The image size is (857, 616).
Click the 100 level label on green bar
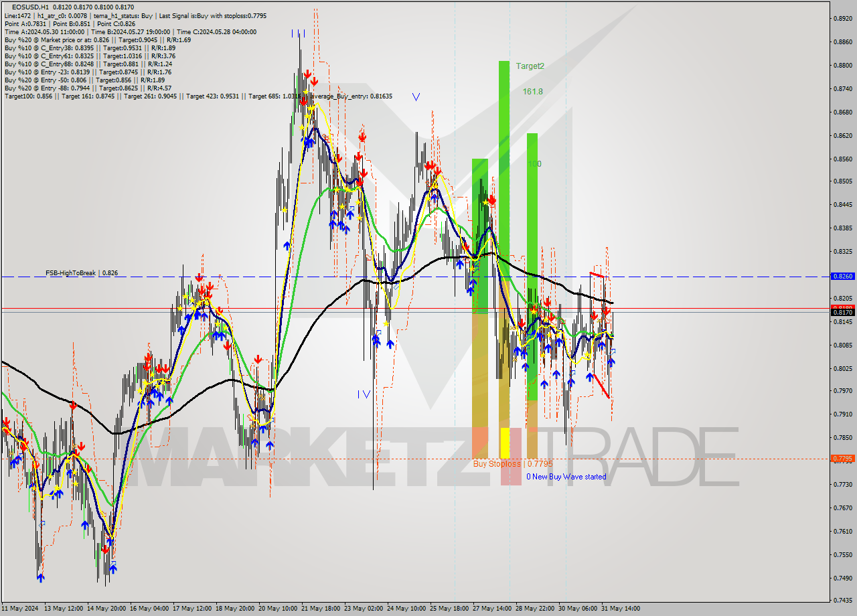pos(534,164)
